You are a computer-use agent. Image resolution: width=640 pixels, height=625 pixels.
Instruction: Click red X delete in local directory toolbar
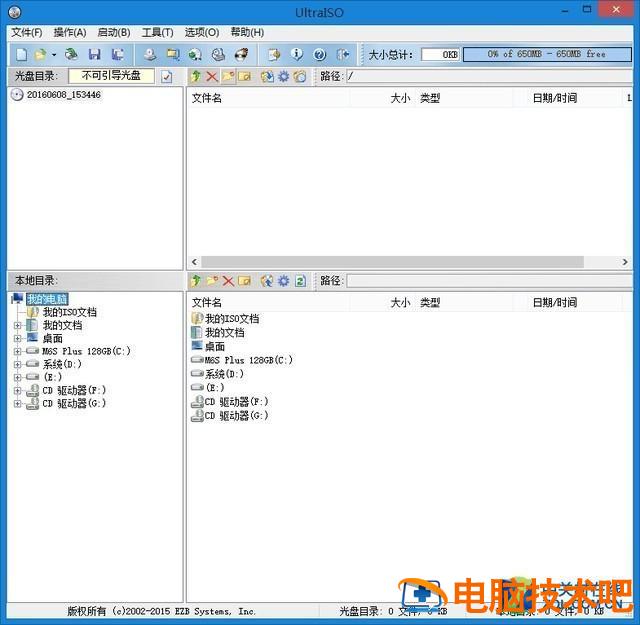click(x=228, y=281)
